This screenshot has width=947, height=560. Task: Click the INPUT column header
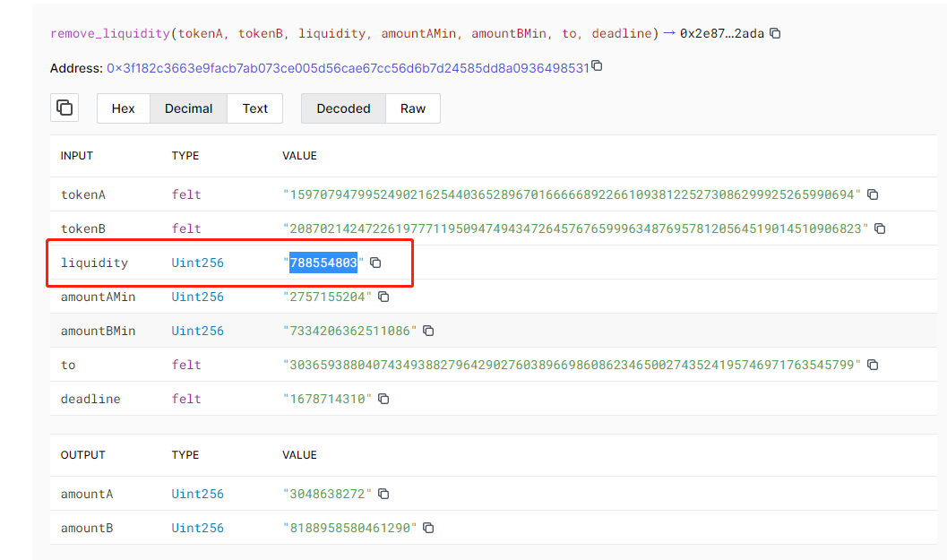[77, 155]
